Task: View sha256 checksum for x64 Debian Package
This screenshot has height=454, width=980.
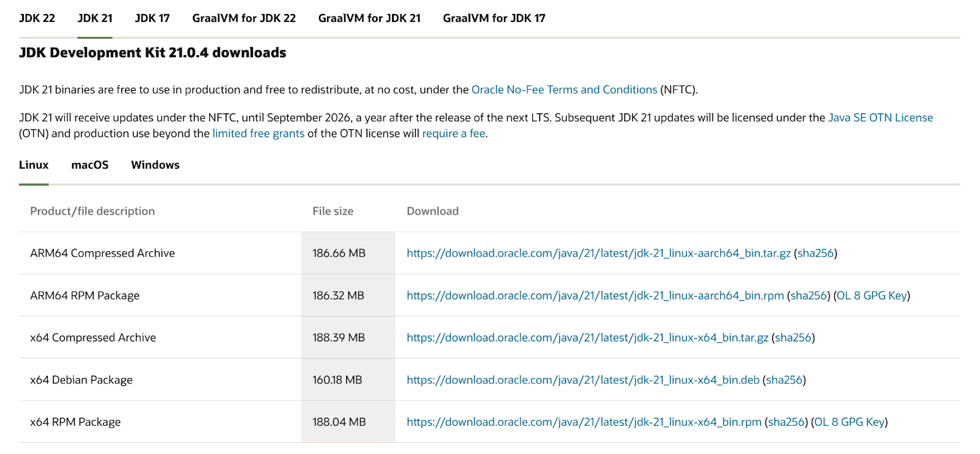Action: coord(784,380)
